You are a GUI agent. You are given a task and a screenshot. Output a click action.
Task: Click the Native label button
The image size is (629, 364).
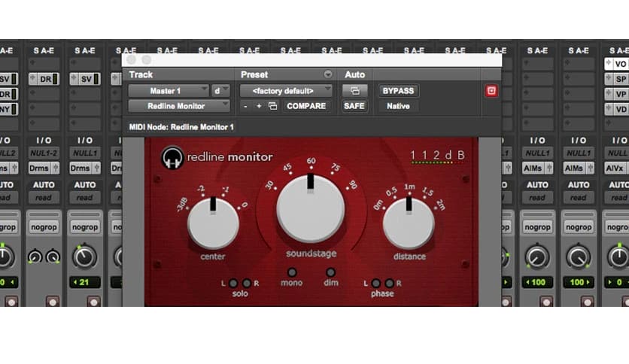point(398,106)
